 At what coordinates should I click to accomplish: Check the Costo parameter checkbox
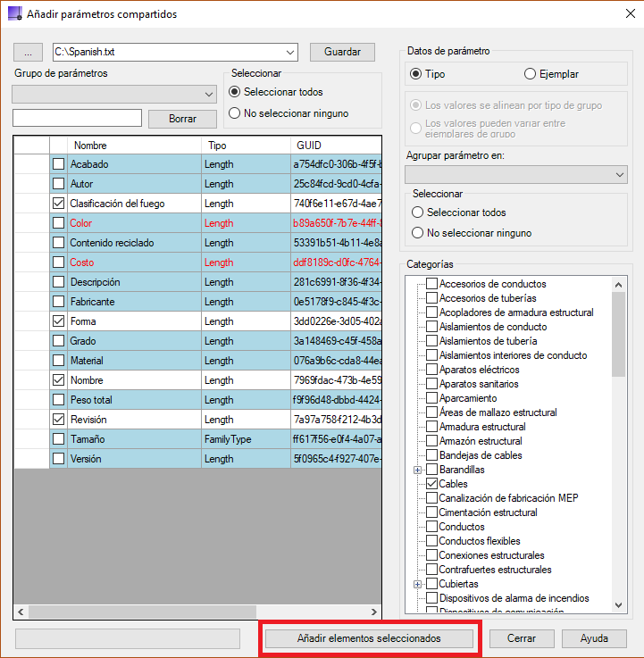pyautogui.click(x=58, y=262)
